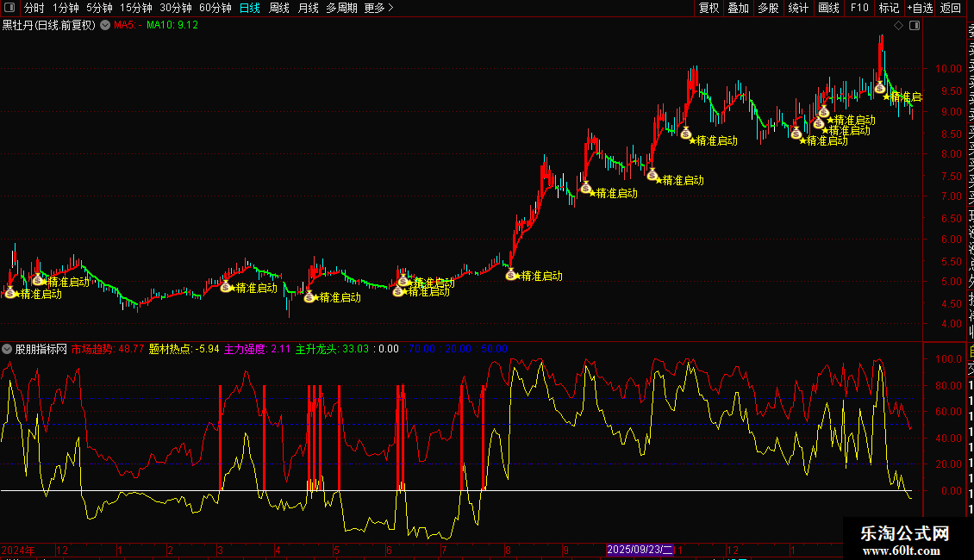This screenshot has width=974, height=560.
Task: Click the leftmost money-bag 精准启动 signal icon
Action: 10,292
